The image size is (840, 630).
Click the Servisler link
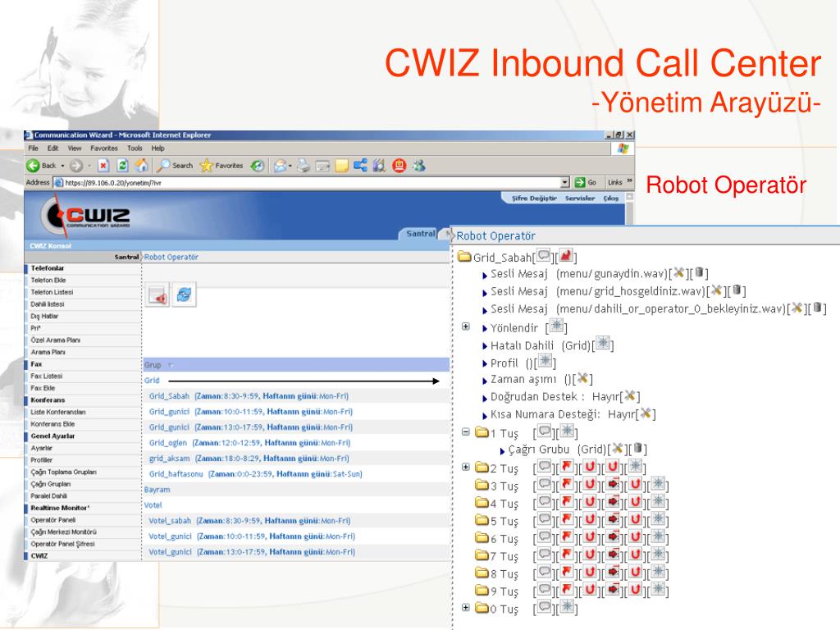[580, 199]
